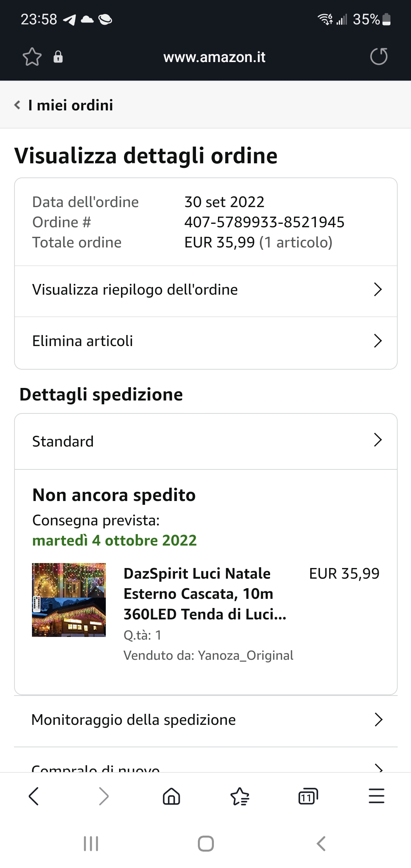Open the browser hamburger menu
Viewport: 411px width, 868px height.
tap(376, 796)
